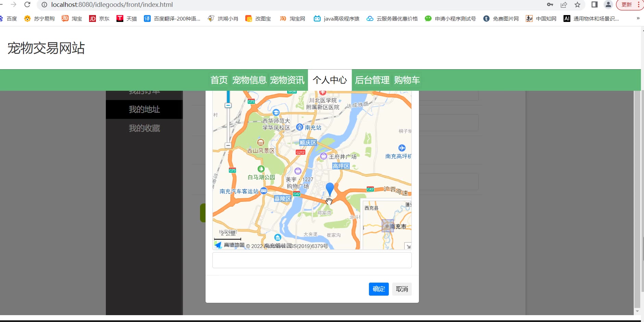Open the 苏宁易购 bookmark
Viewport: 644px width, 322px height.
tap(39, 18)
